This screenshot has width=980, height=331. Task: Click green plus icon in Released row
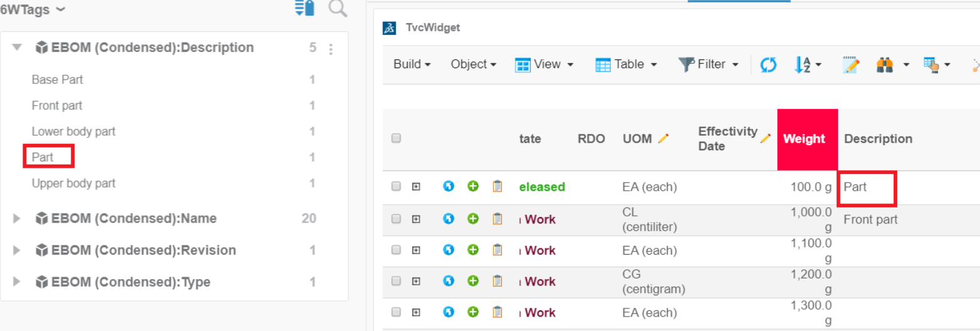473,186
